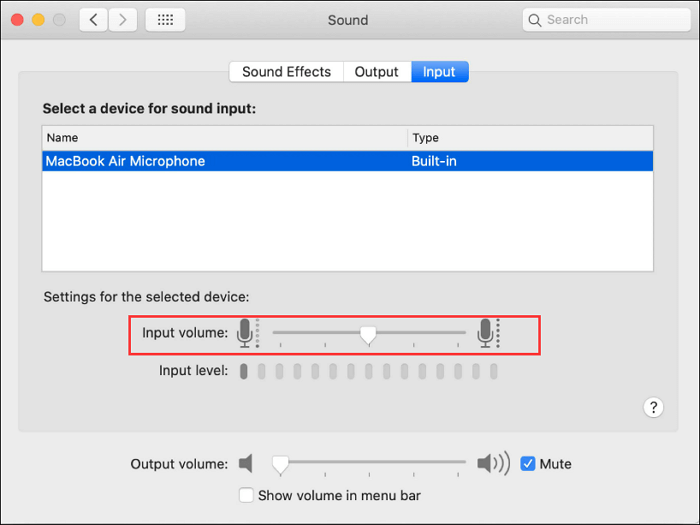Uncheck the Mute checkbox
Screen dimensions: 700x525
point(528,464)
